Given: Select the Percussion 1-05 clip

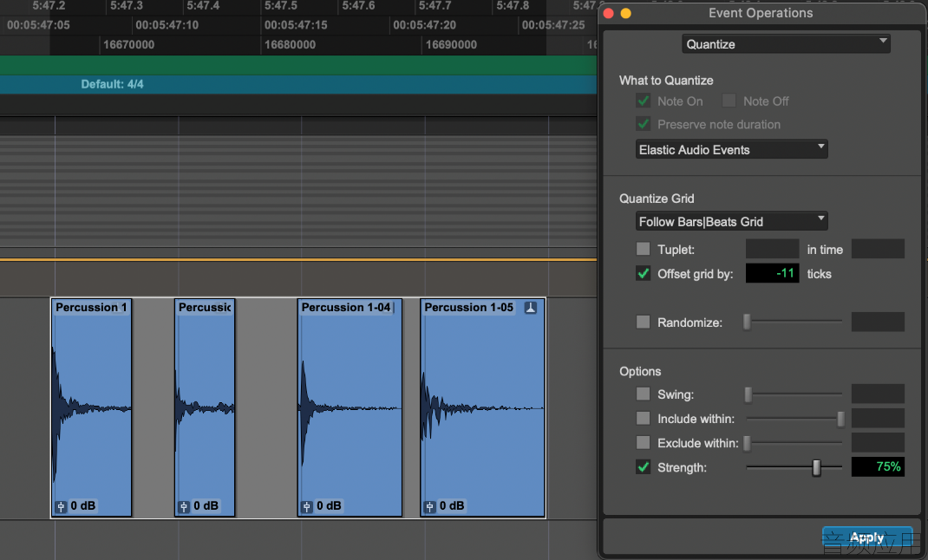Looking at the screenshot, I should tap(482, 408).
